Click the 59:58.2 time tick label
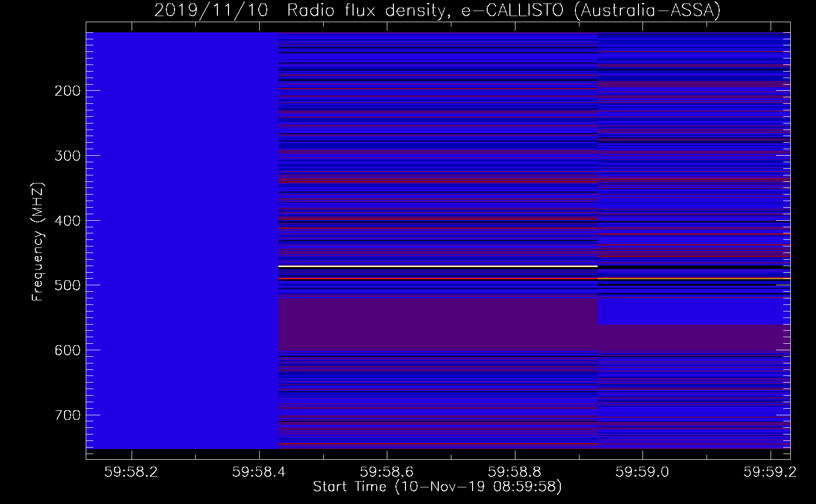Screen dimensions: 816x504 (131, 471)
